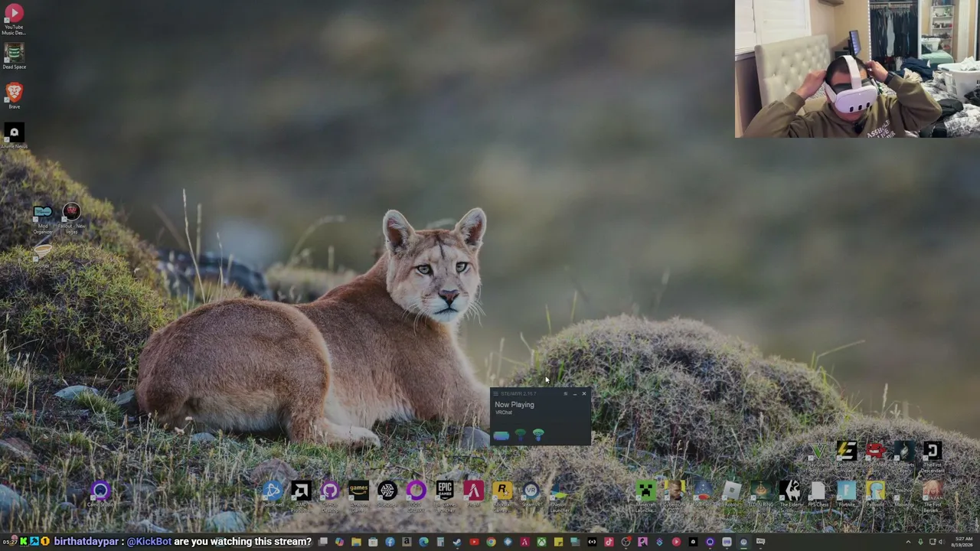Launch the Dead Space desktop shortcut

pyautogui.click(x=14, y=57)
